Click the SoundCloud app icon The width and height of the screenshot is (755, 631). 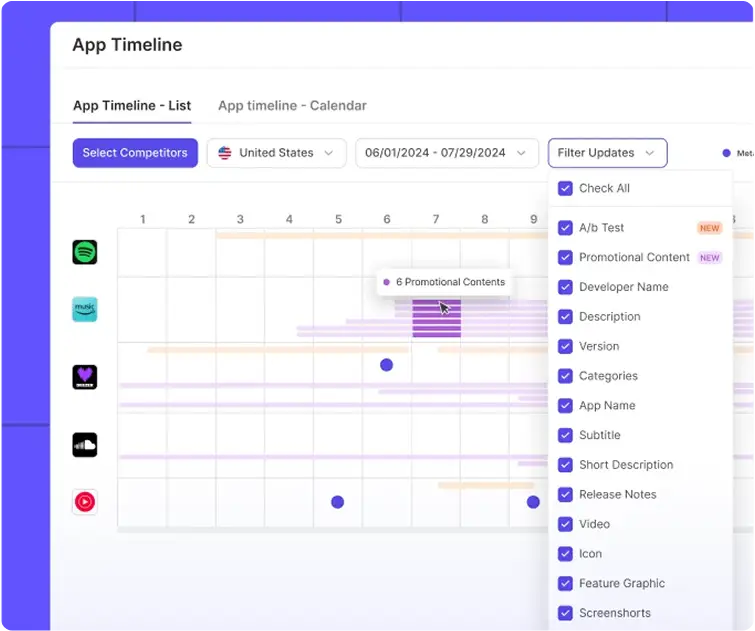(x=85, y=445)
